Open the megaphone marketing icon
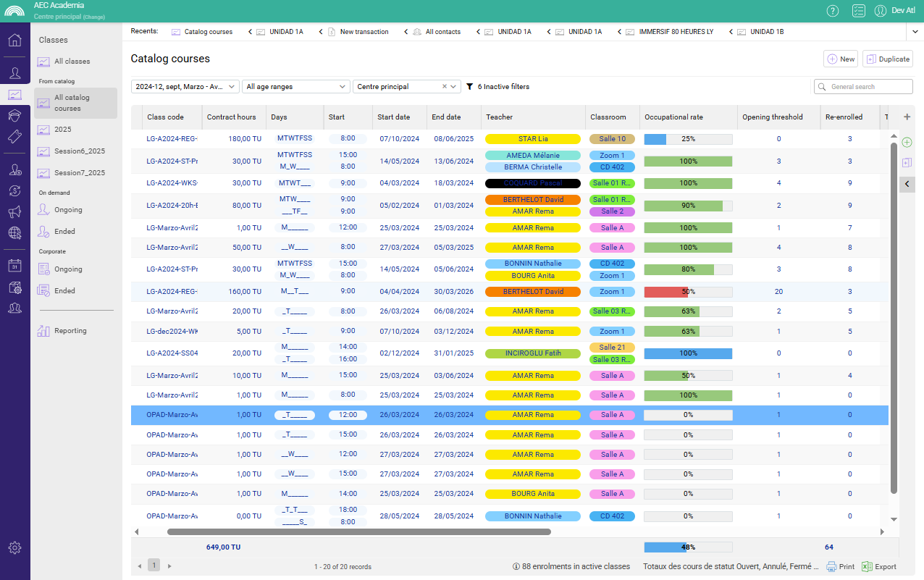This screenshot has height=580, width=924. click(14, 211)
